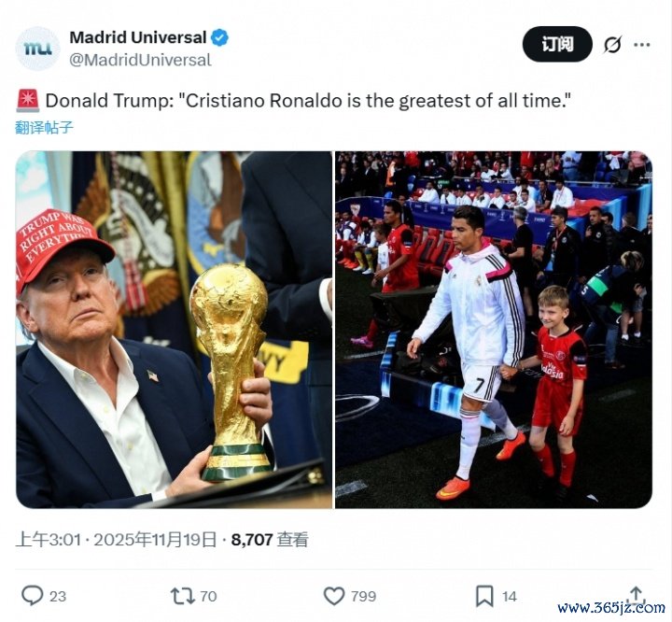Open the @MadridUniversal handle link
The width and height of the screenshot is (672, 622).
[141, 60]
